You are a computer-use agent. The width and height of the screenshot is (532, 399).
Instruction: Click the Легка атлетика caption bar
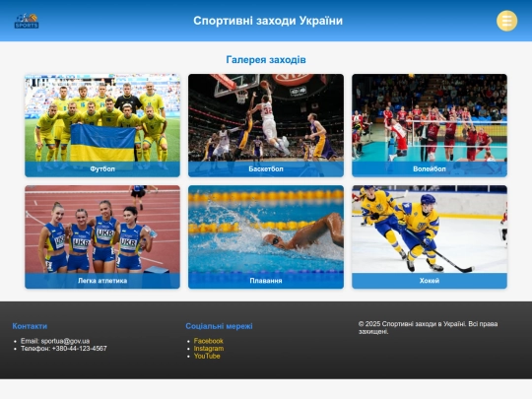(102, 281)
